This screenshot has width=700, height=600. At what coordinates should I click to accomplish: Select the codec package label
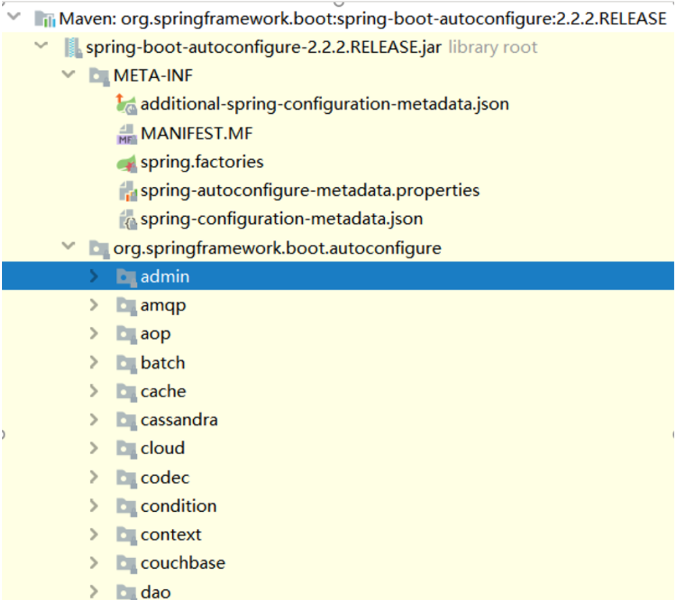tap(165, 477)
